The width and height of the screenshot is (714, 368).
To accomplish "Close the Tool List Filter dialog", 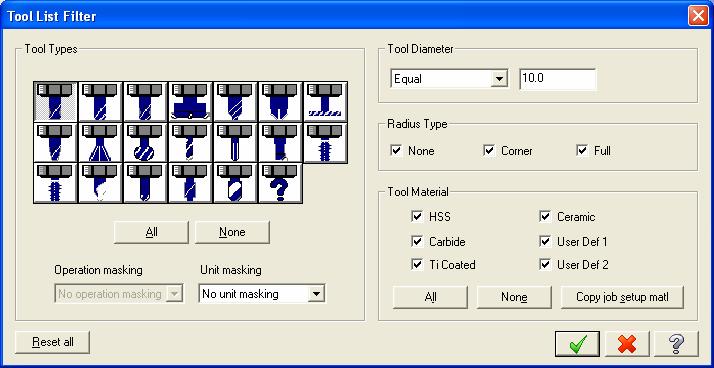I will pos(698,16).
